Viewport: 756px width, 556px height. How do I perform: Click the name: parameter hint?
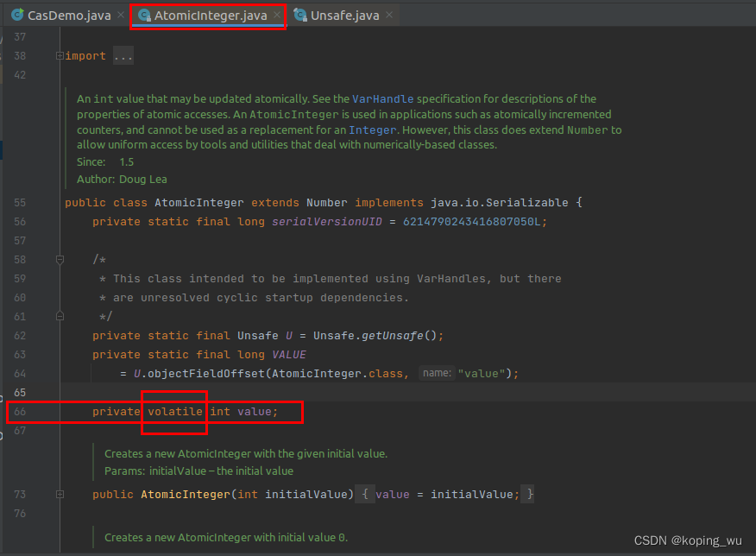pos(437,373)
